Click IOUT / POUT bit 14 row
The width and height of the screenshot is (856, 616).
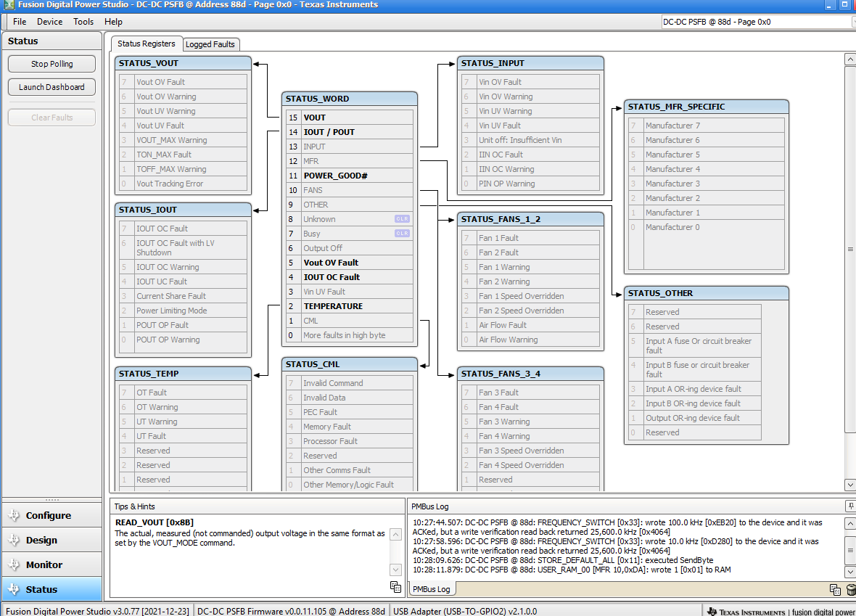pos(350,132)
